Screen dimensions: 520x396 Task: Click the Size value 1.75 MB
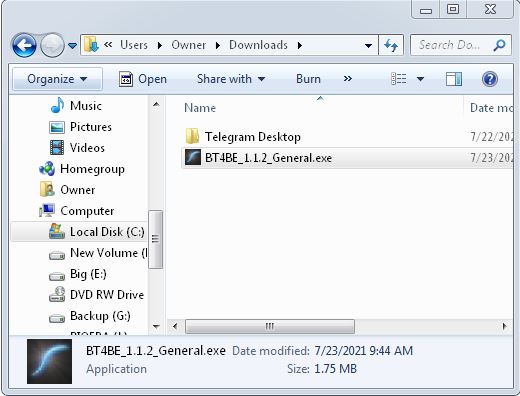click(336, 369)
